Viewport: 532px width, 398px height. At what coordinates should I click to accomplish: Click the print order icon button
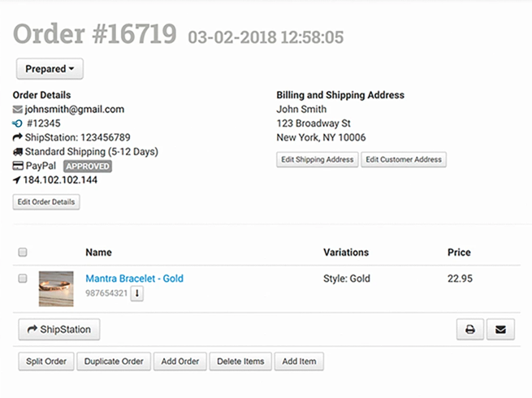coord(470,329)
